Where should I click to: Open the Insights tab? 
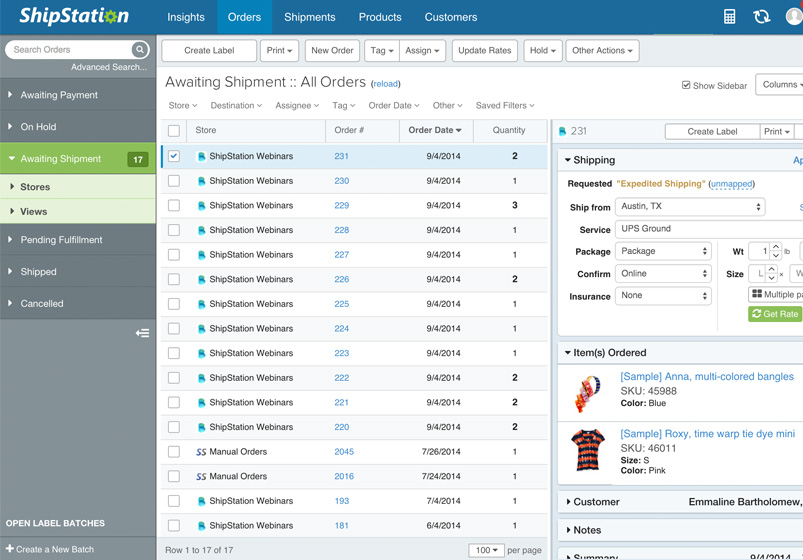pyautogui.click(x=185, y=17)
